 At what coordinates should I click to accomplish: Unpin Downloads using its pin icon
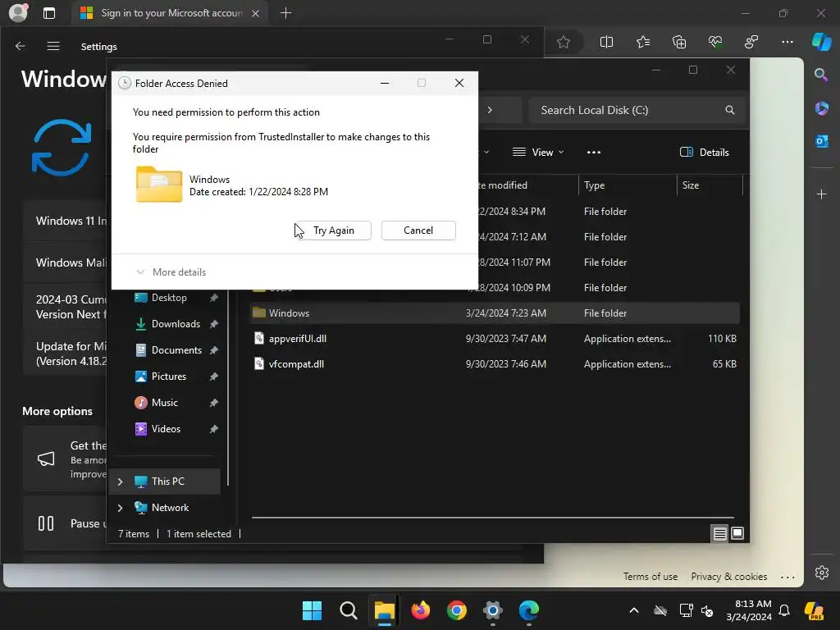coord(214,324)
